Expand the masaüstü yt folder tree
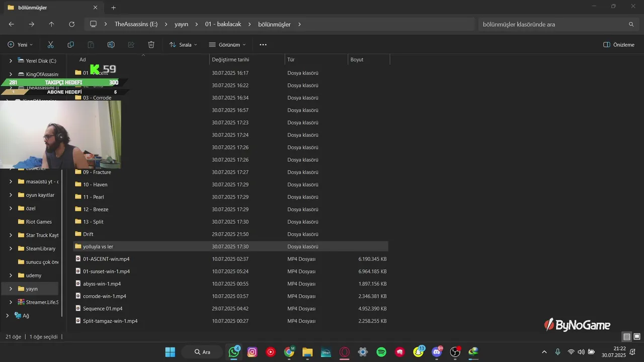Screen dimensions: 644x362 11,182
